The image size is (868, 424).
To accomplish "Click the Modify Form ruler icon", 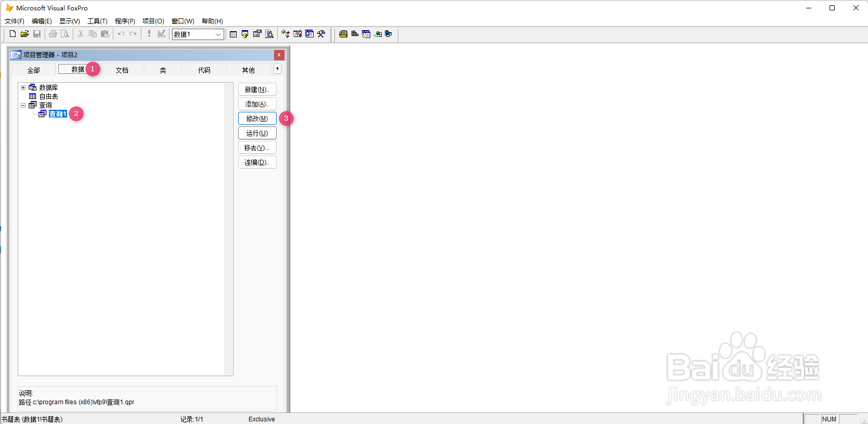I will (161, 34).
